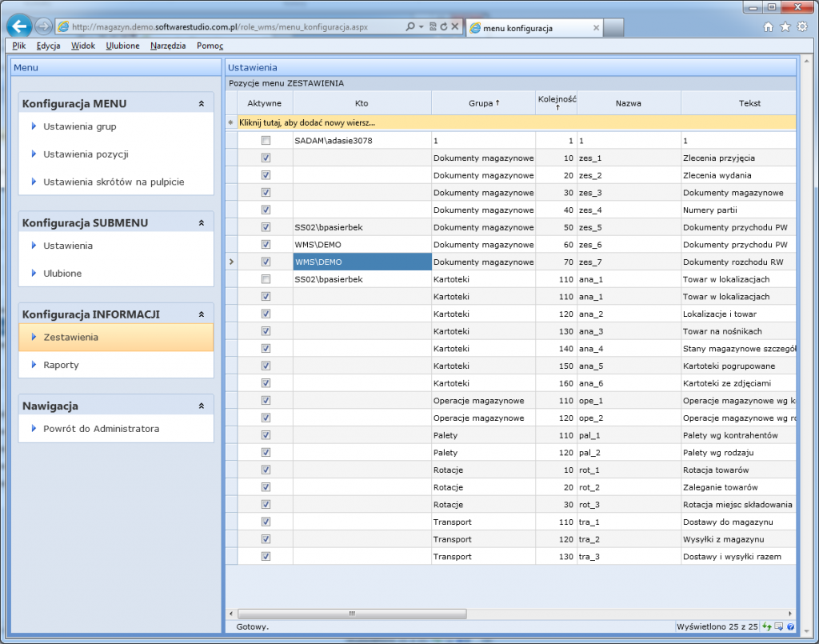Collapse the Nawigacja panel
Viewport: 819px width, 644px height.
tap(202, 406)
